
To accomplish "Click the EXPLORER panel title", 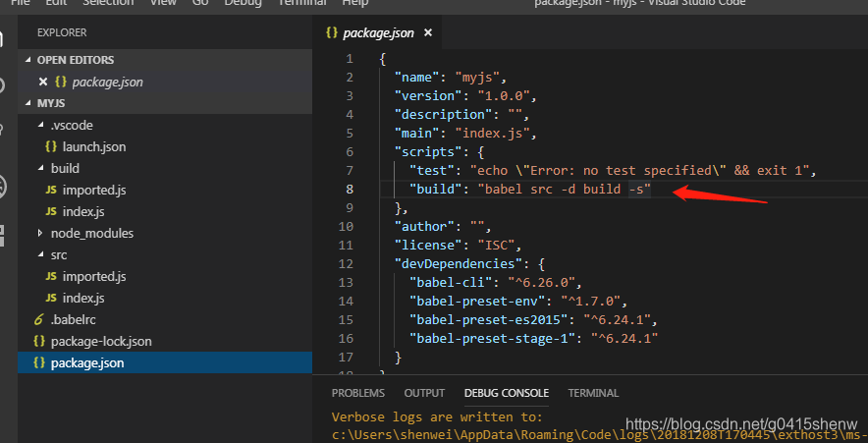I will tap(62, 32).
